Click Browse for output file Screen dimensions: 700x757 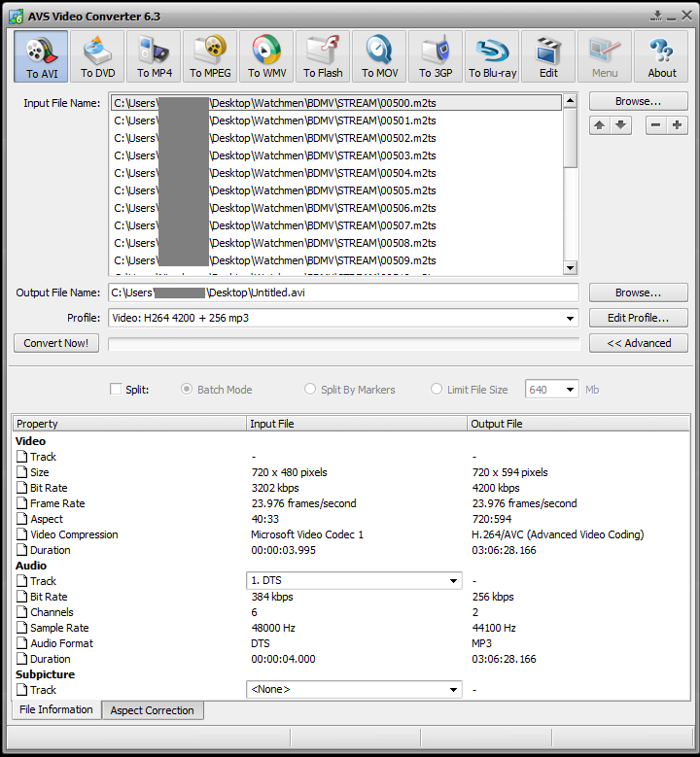(x=638, y=292)
